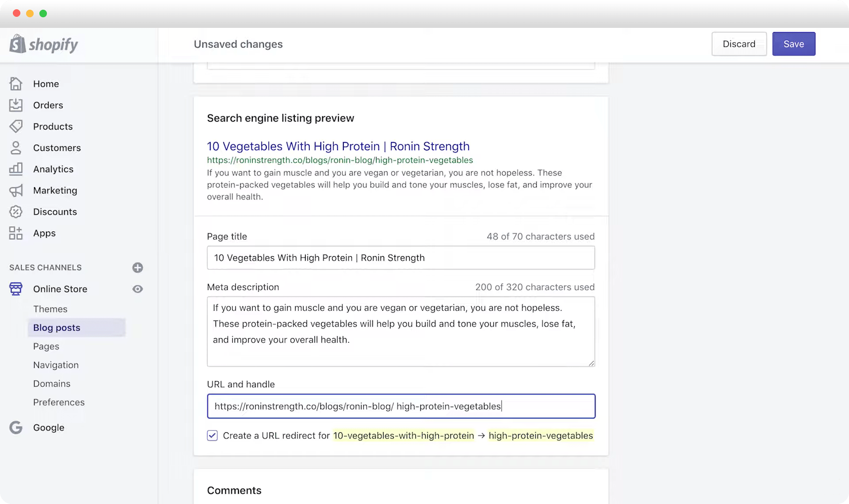Viewport: 849px width, 504px height.
Task: Toggle the Online Store visibility eye
Action: (138, 289)
